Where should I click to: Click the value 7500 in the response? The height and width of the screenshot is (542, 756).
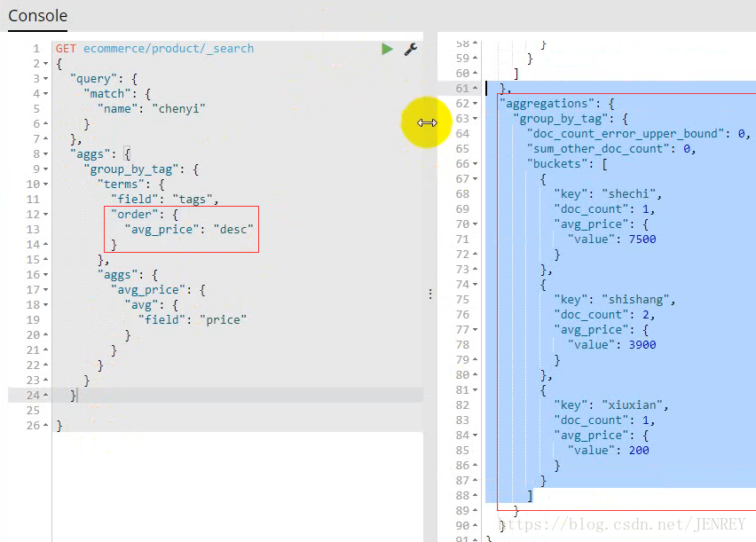point(642,240)
